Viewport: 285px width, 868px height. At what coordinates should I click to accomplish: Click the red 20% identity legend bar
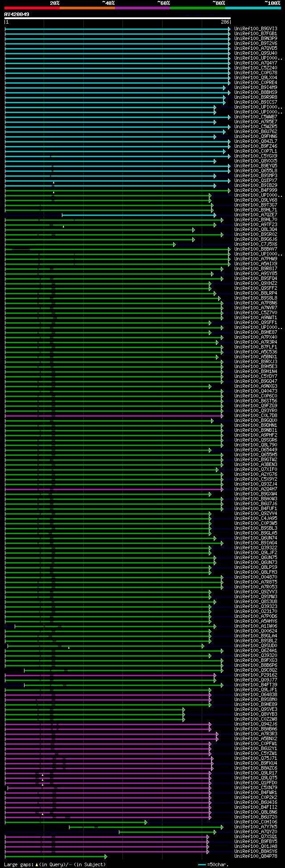point(32,8)
